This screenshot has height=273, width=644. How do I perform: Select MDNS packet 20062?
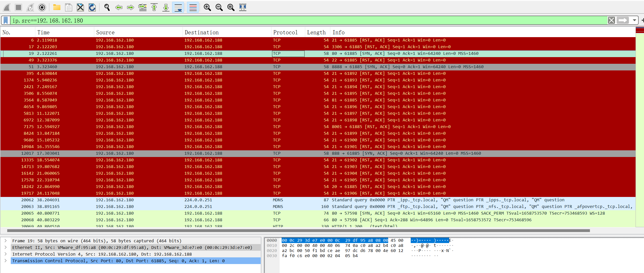318,200
